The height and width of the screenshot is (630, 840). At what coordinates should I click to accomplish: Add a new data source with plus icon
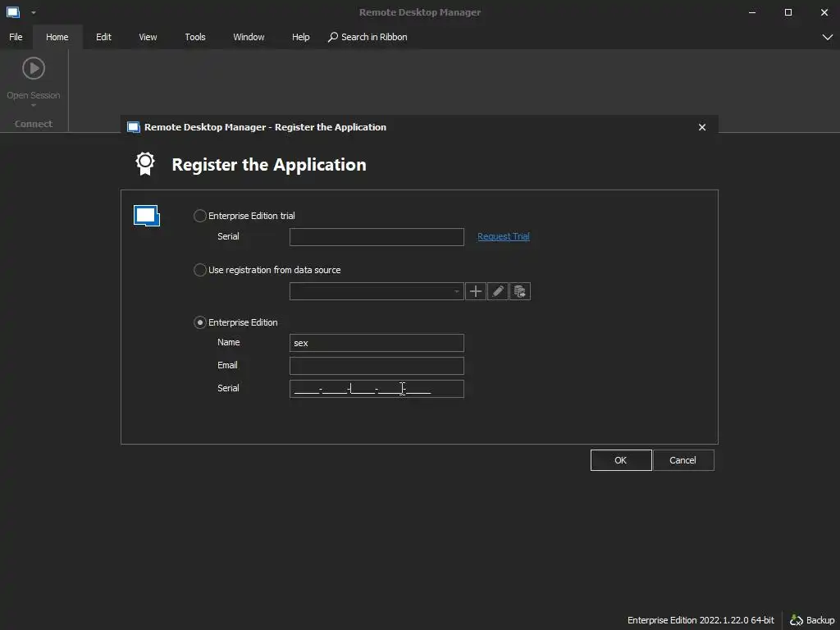[x=476, y=291]
